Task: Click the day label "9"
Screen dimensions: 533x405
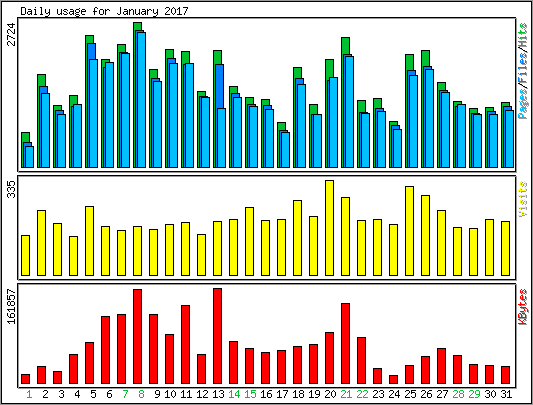Action: click(157, 394)
